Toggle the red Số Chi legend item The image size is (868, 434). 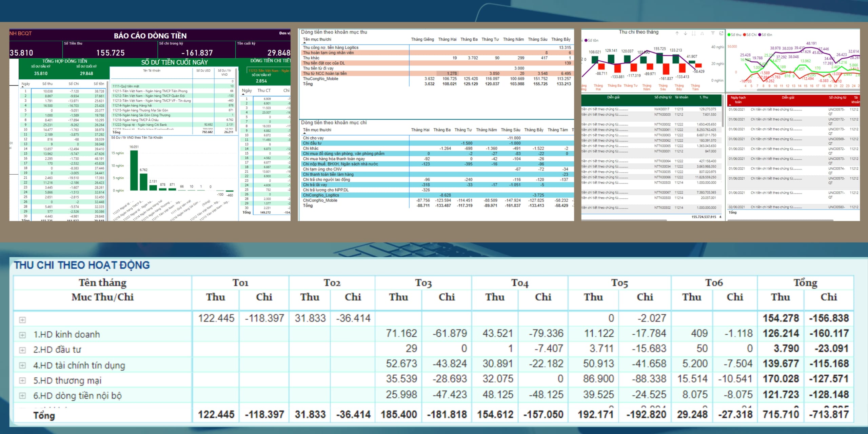point(750,35)
